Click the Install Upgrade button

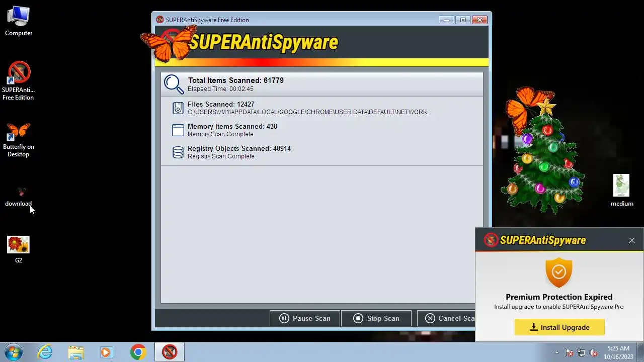click(559, 327)
